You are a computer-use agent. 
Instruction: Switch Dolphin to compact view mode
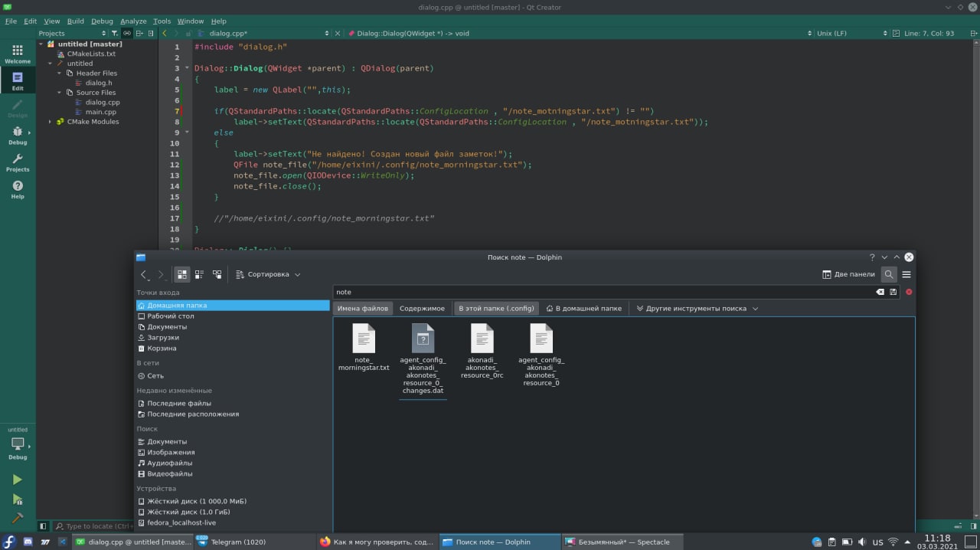point(199,274)
